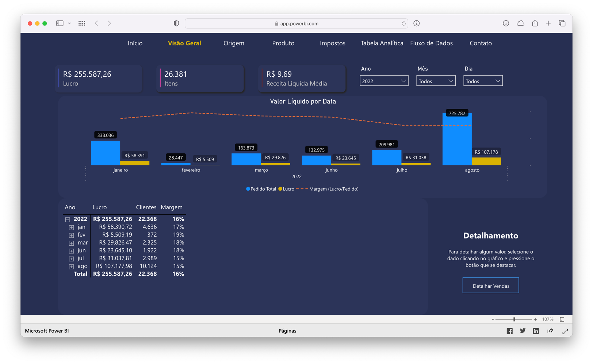
Task: Click the iCloud tabs icon in Safari
Action: click(520, 23)
